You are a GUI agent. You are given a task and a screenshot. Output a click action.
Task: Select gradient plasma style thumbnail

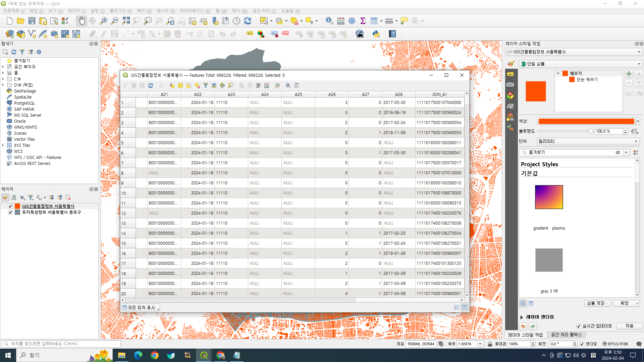(549, 197)
